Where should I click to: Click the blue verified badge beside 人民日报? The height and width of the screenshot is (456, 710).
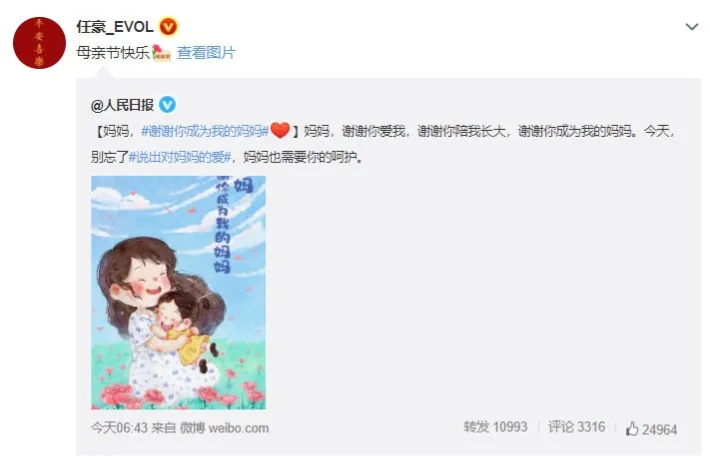click(167, 105)
